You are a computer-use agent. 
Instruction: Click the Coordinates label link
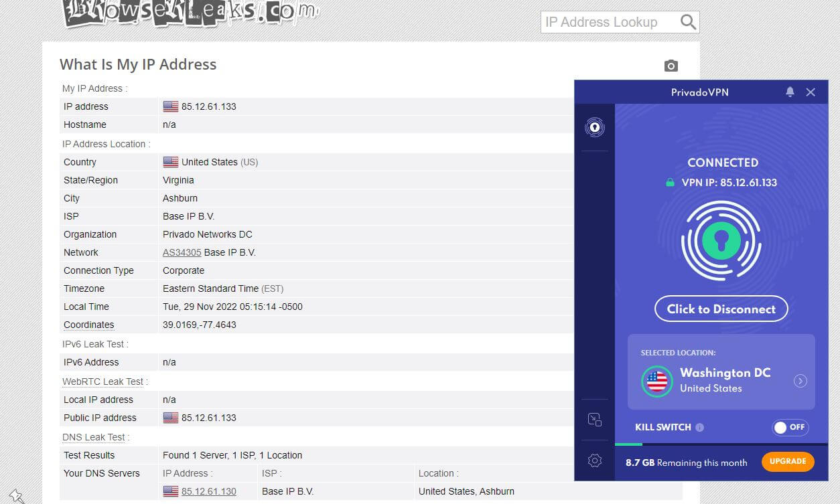[x=89, y=325]
